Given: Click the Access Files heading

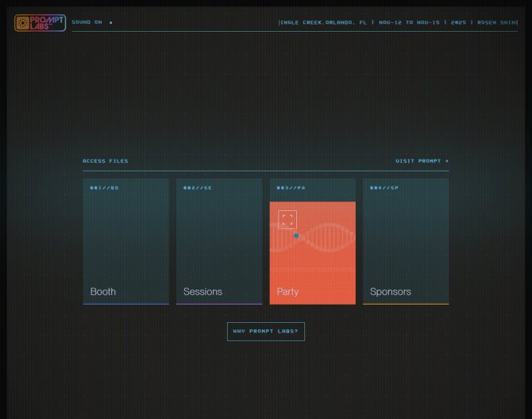Looking at the screenshot, I should (105, 161).
